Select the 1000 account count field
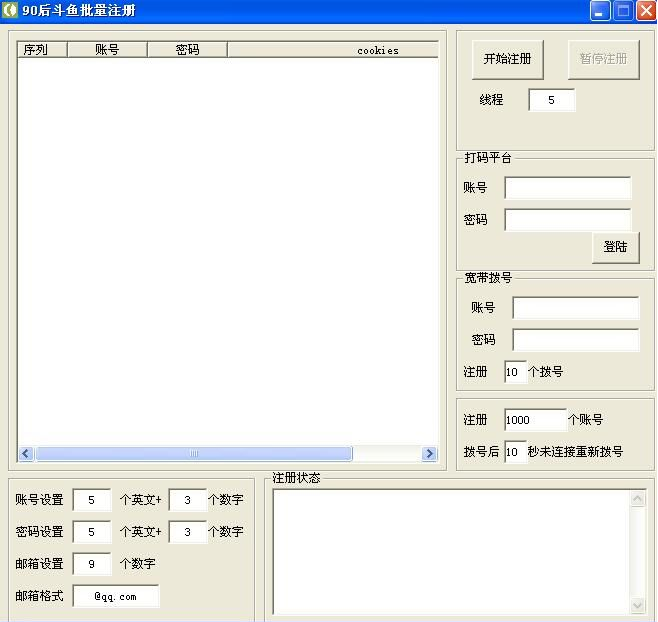Image resolution: width=658 pixels, height=622 pixels. (x=534, y=420)
